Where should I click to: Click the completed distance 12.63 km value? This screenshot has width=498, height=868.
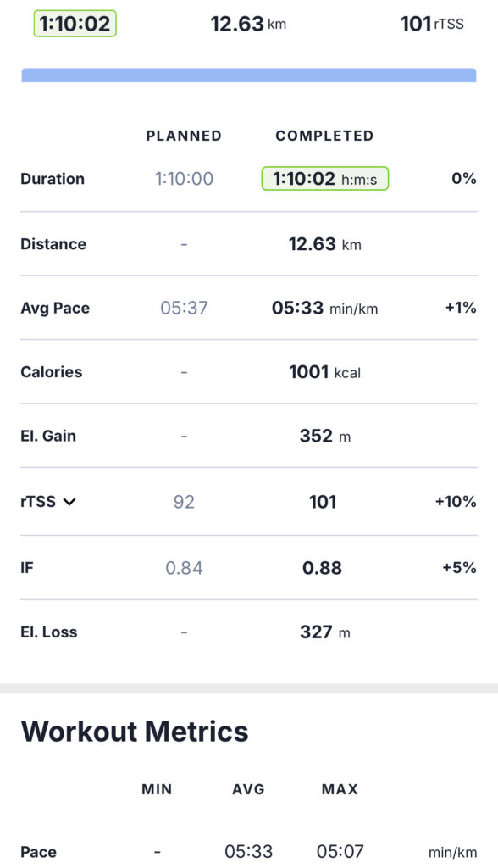(x=325, y=244)
